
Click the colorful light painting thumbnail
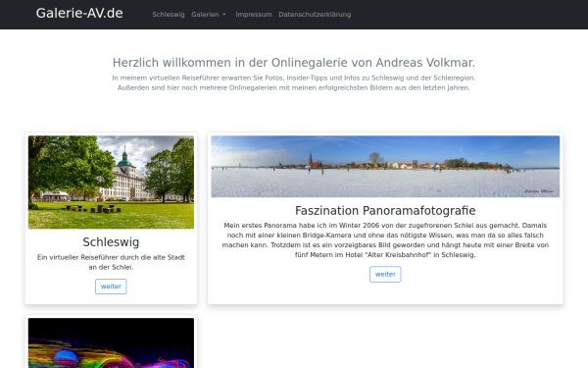click(x=111, y=342)
